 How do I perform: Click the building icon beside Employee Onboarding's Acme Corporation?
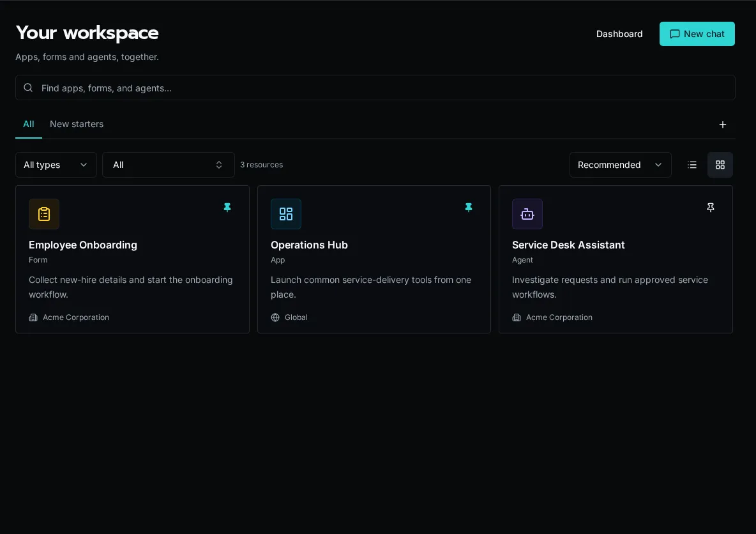[33, 317]
